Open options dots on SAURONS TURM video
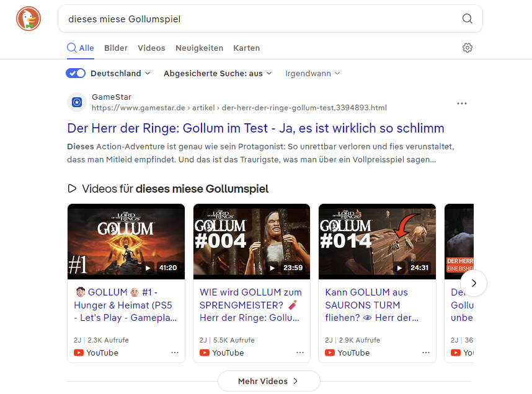The height and width of the screenshot is (394, 532). [426, 352]
